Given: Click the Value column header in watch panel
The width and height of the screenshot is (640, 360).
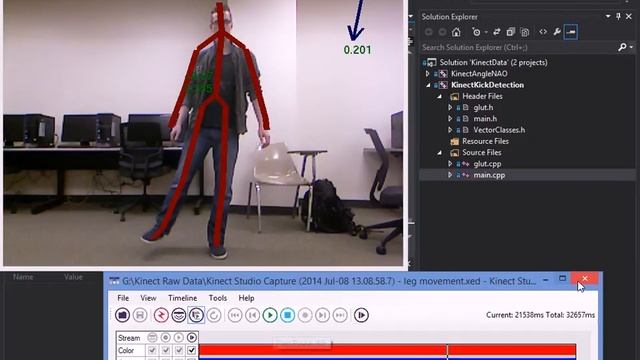Looking at the screenshot, I should tap(73, 277).
